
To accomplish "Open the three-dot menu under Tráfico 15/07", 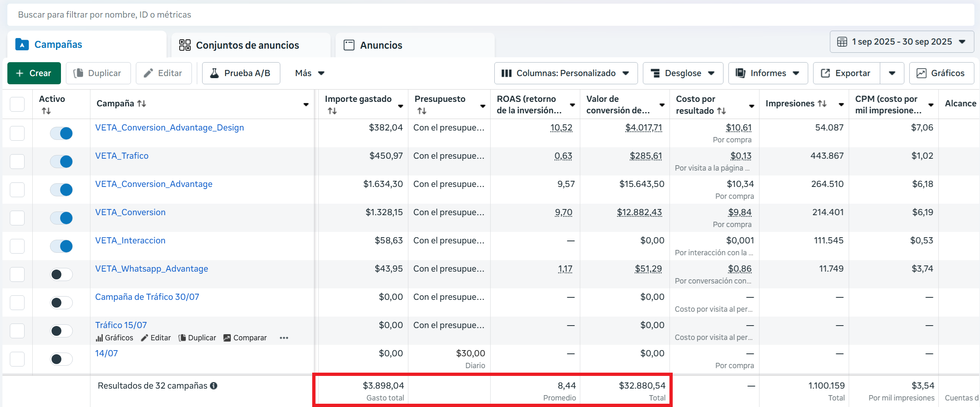I will click(x=284, y=338).
